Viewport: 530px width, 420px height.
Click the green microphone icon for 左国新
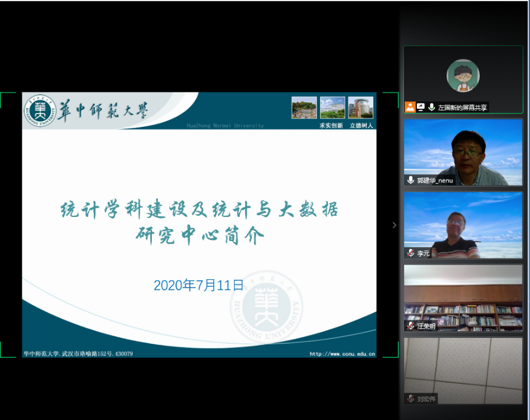pyautogui.click(x=431, y=107)
